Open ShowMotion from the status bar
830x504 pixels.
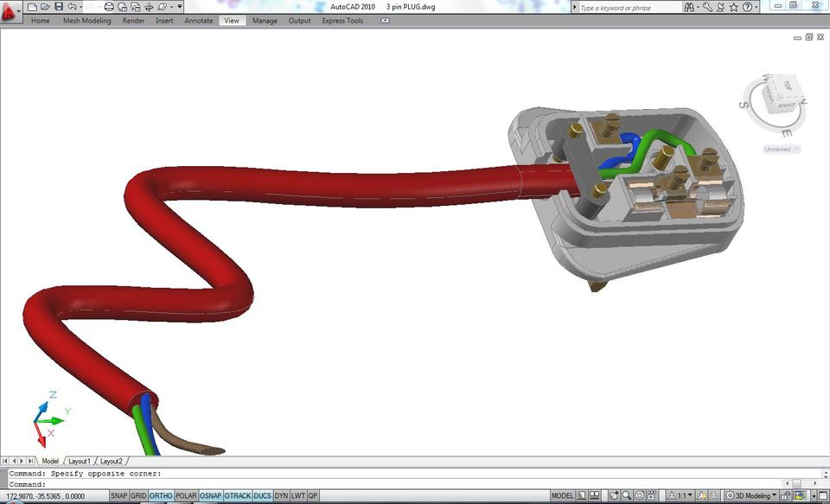(650, 495)
